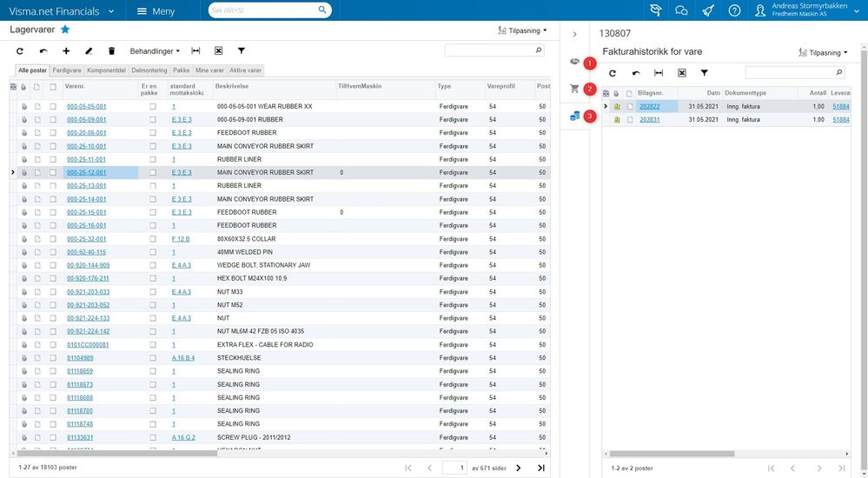This screenshot has height=478, width=868.
Task: Focus the top Søk search field
Action: point(265,10)
